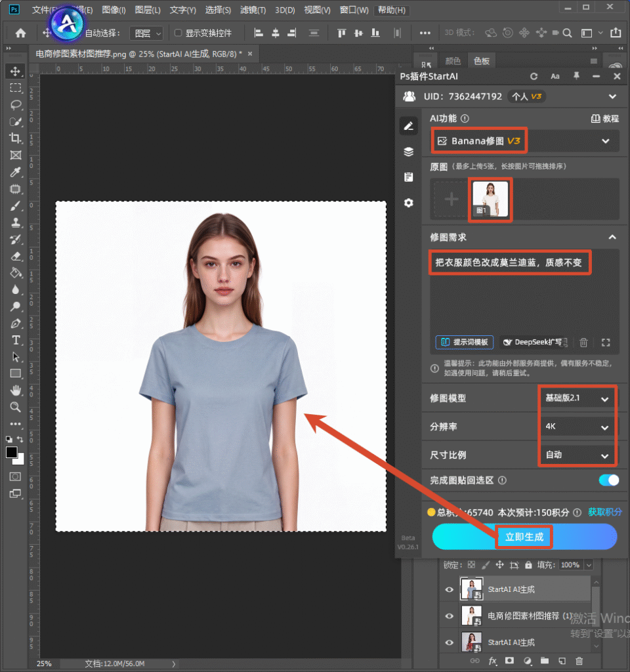This screenshot has width=630, height=672.
Task: Open the 自动选择 图层 dropdown
Action: [x=146, y=33]
